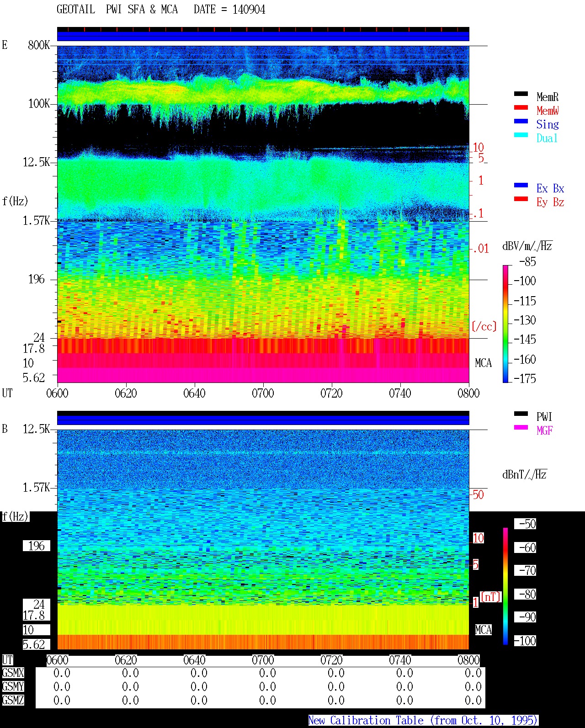Click the 0800 time label under B panel
Screen dimensions: 585x728
click(x=468, y=660)
